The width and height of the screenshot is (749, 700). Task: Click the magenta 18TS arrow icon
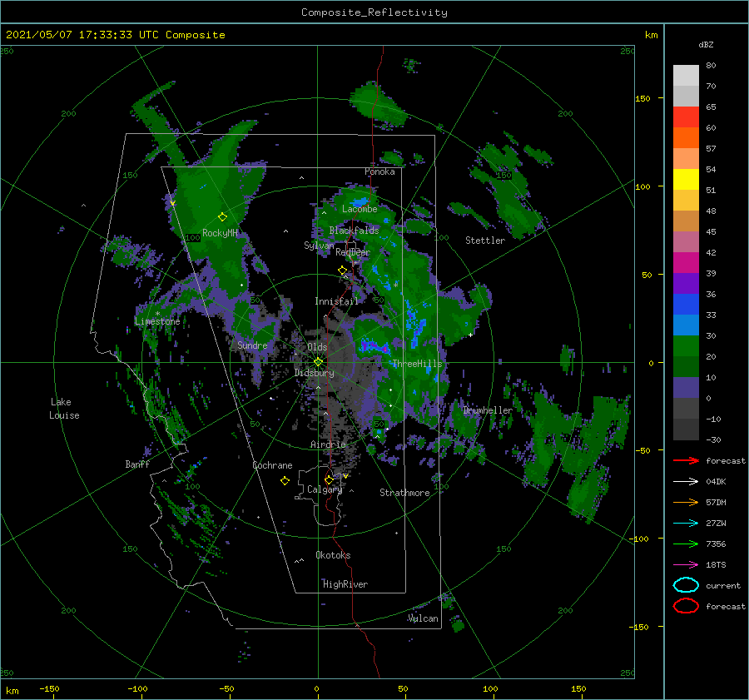(686, 565)
